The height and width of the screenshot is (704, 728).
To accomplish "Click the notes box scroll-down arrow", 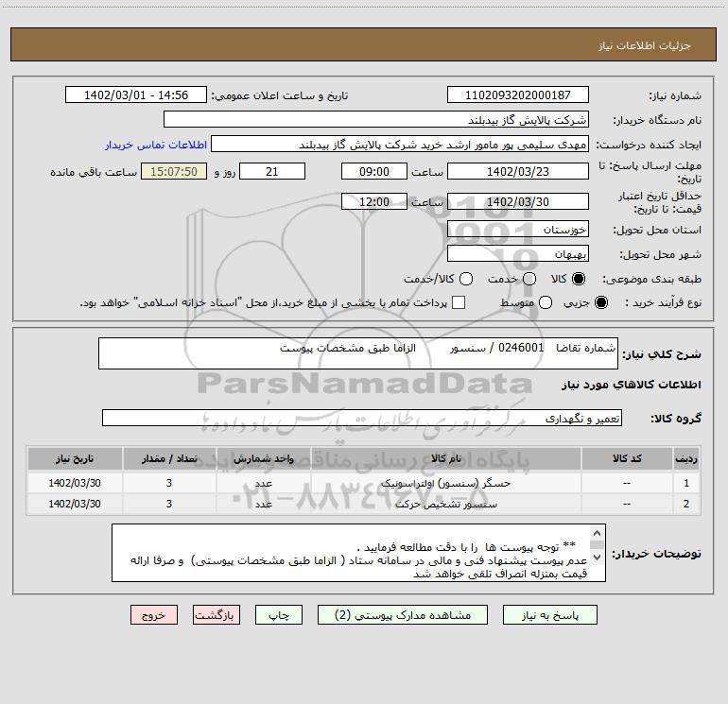I will (598, 557).
